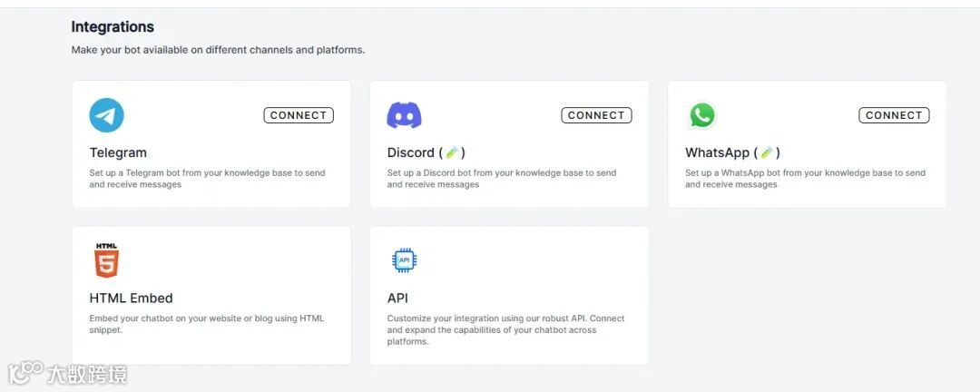Click the Integrations section heading
The height and width of the screenshot is (392, 980).
tap(113, 27)
